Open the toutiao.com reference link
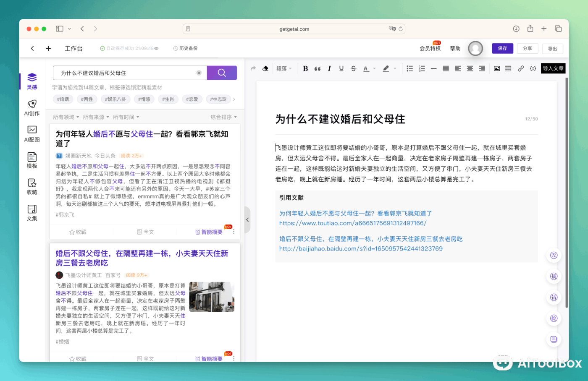The width and height of the screenshot is (588, 381). click(x=353, y=223)
